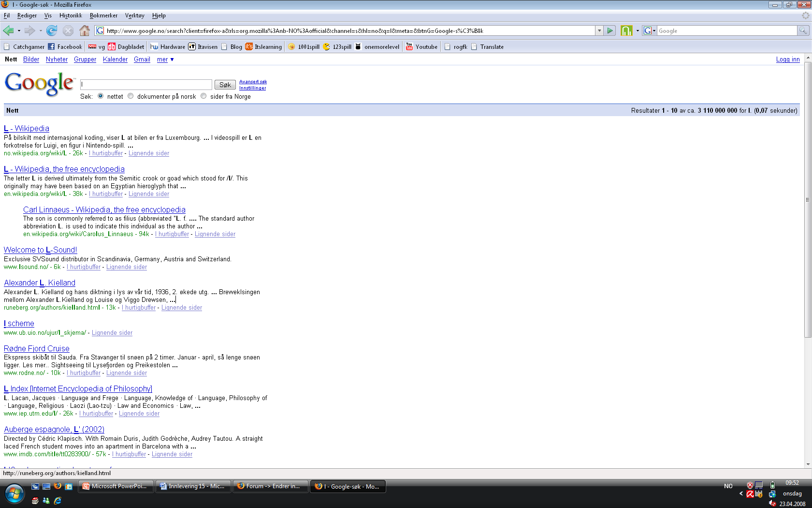Open the feed icon dropdown arrow

coord(638,30)
